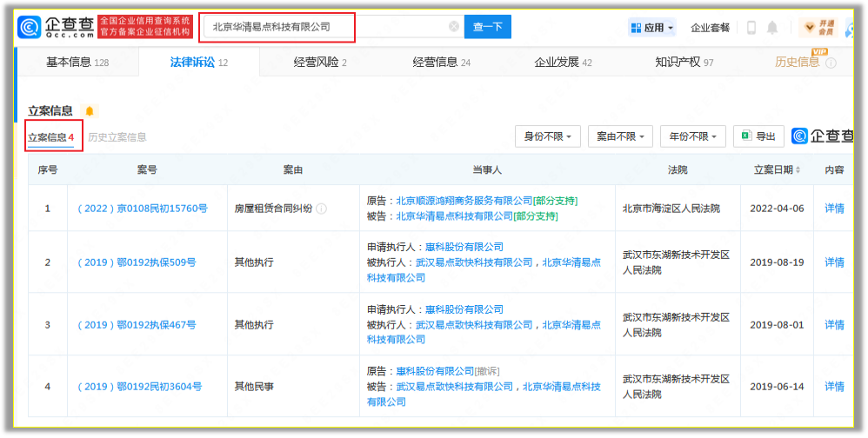
Task: Open the mobile phone icon in header
Action: point(751,27)
